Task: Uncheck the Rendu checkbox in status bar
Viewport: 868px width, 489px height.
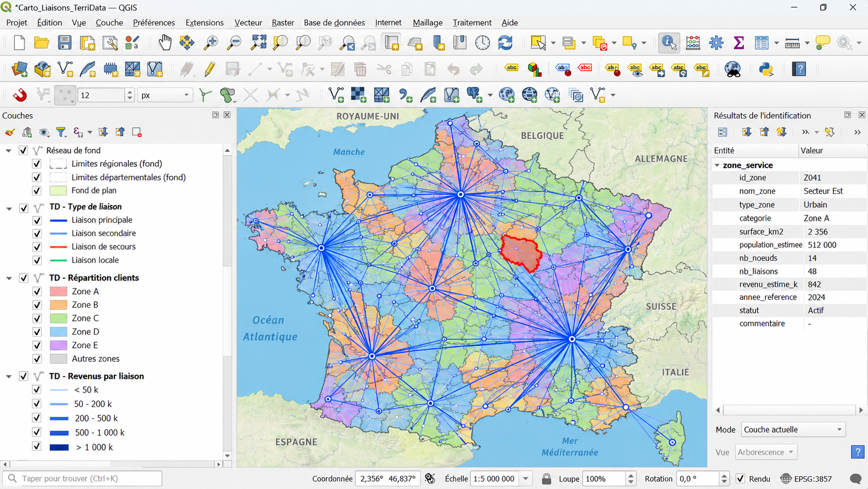Action: pos(740,479)
